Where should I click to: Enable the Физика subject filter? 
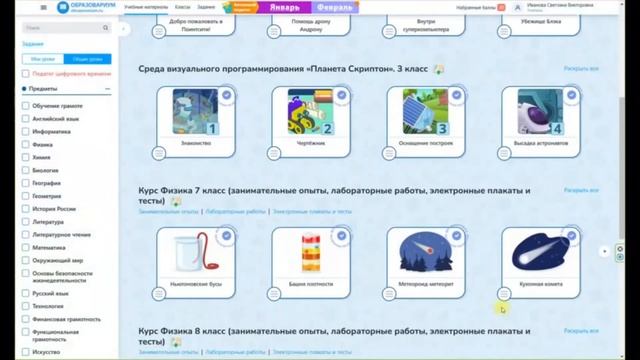pyautogui.click(x=26, y=144)
